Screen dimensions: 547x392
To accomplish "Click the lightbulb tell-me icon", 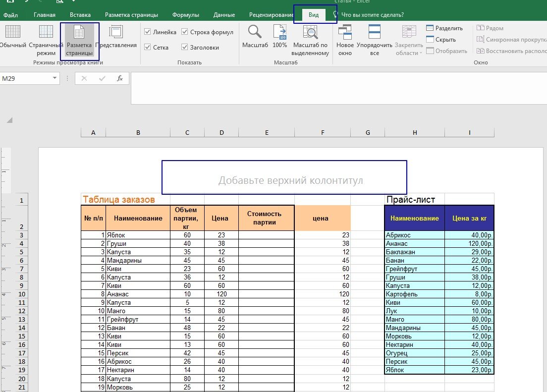I will (x=335, y=15).
